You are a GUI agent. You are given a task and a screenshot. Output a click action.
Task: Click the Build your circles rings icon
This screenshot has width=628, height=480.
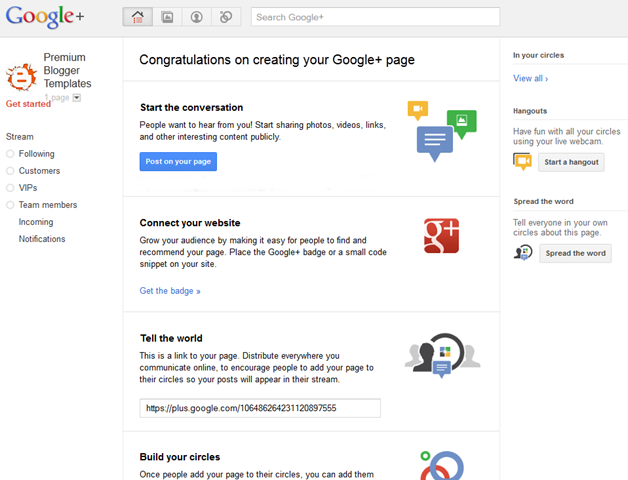click(x=442, y=465)
